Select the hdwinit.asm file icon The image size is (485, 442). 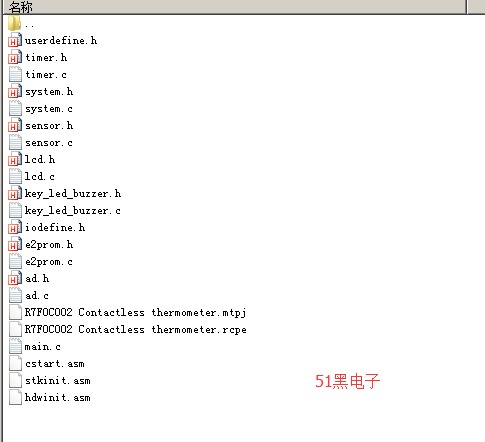(15, 397)
